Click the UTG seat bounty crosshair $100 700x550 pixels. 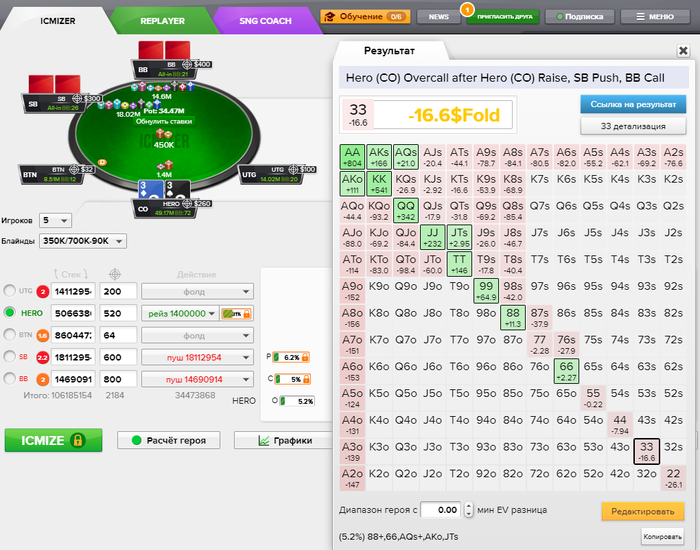293,169
